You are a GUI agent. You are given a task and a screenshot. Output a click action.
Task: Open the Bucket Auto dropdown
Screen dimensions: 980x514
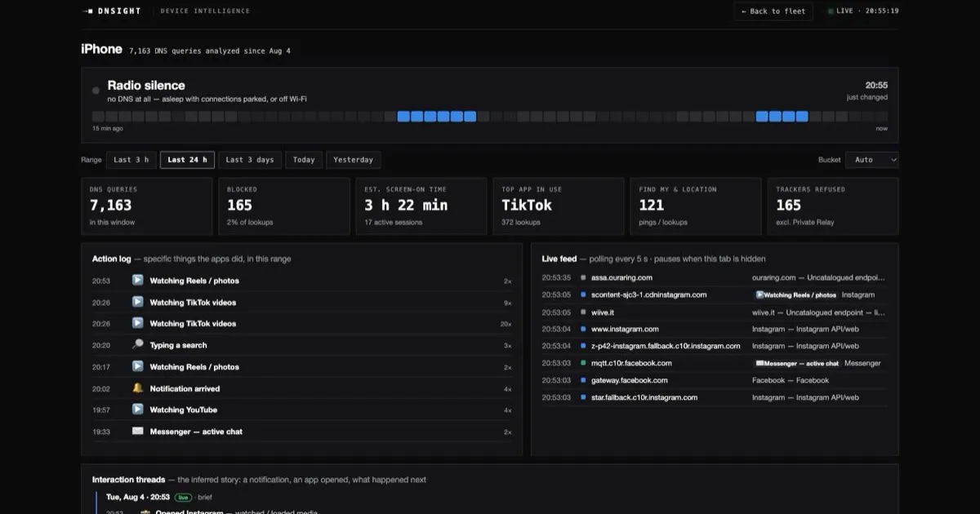(872, 160)
